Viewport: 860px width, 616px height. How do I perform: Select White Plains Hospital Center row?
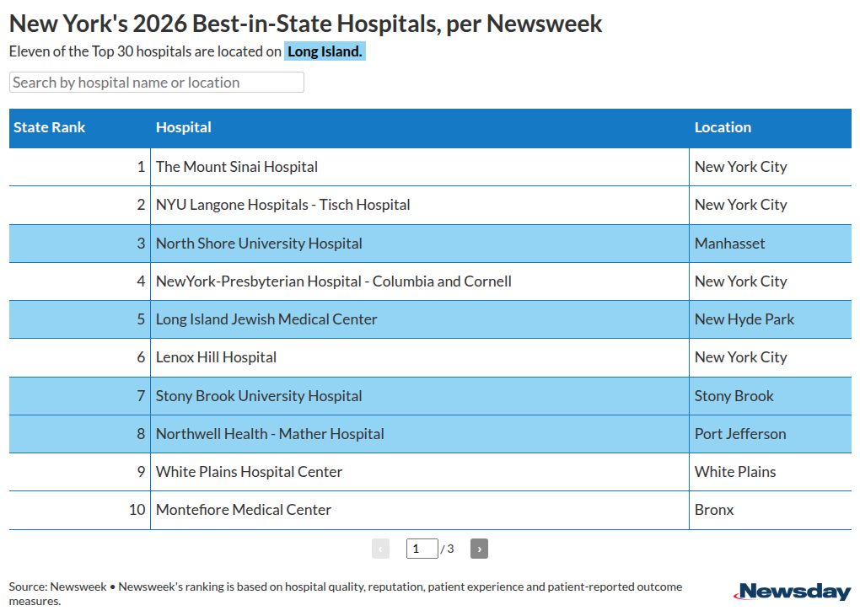click(x=249, y=472)
